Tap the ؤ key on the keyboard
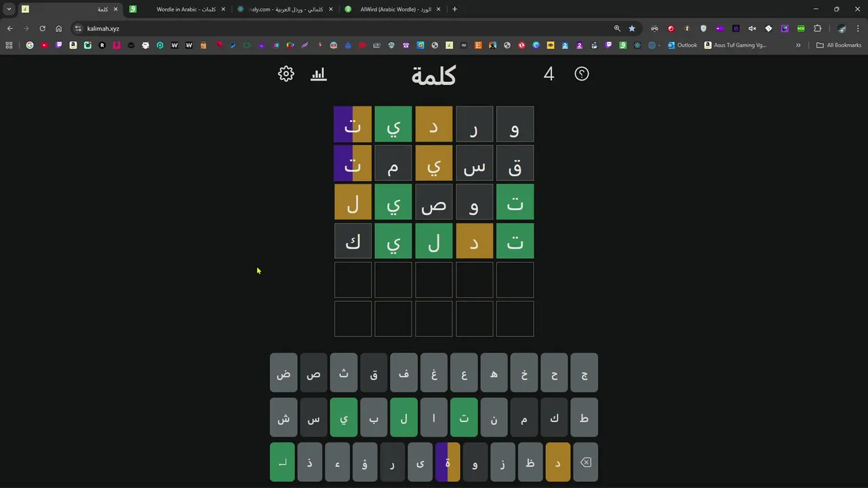The height and width of the screenshot is (488, 868). 365,462
